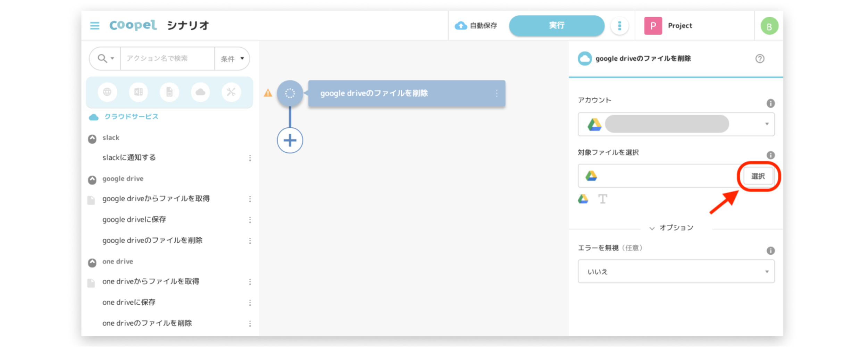Add a new step with plus button

(x=290, y=141)
